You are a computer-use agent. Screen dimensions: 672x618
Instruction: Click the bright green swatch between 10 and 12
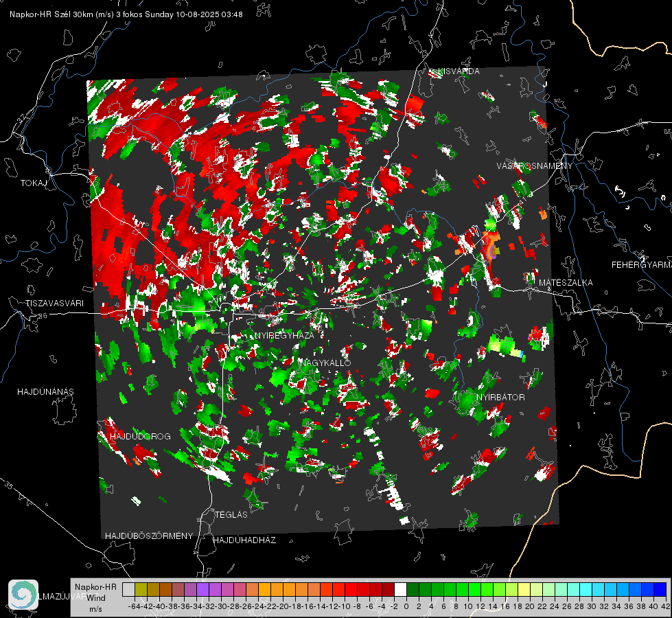pos(474,589)
